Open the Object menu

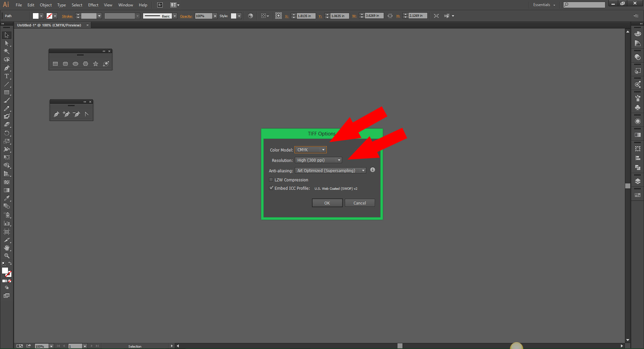(x=46, y=5)
